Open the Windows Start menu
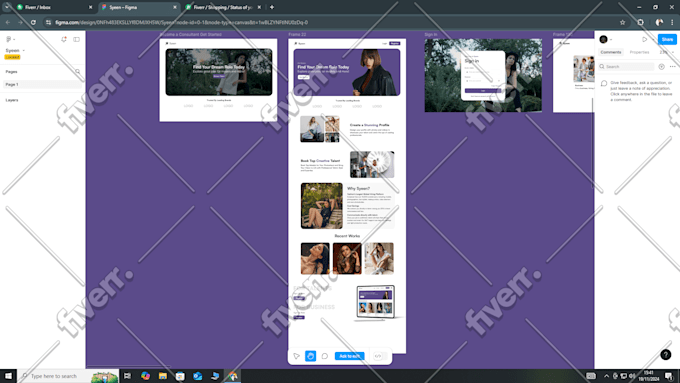 click(x=8, y=376)
